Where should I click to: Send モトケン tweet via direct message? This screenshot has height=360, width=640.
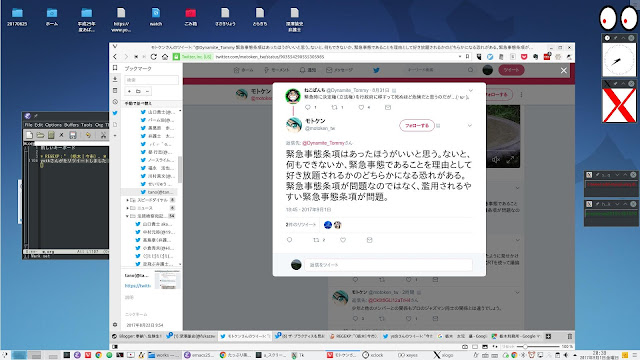pos(369,240)
